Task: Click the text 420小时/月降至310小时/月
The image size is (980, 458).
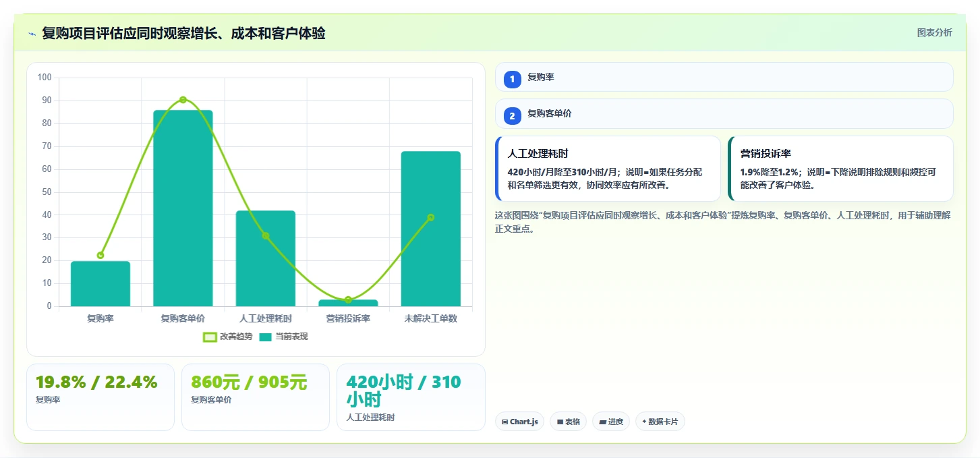Action: (x=563, y=172)
